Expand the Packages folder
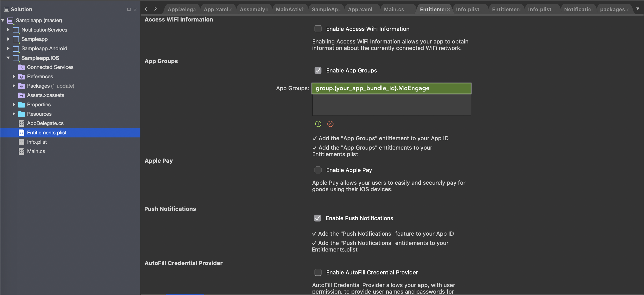Image resolution: width=644 pixels, height=295 pixels. [14, 86]
